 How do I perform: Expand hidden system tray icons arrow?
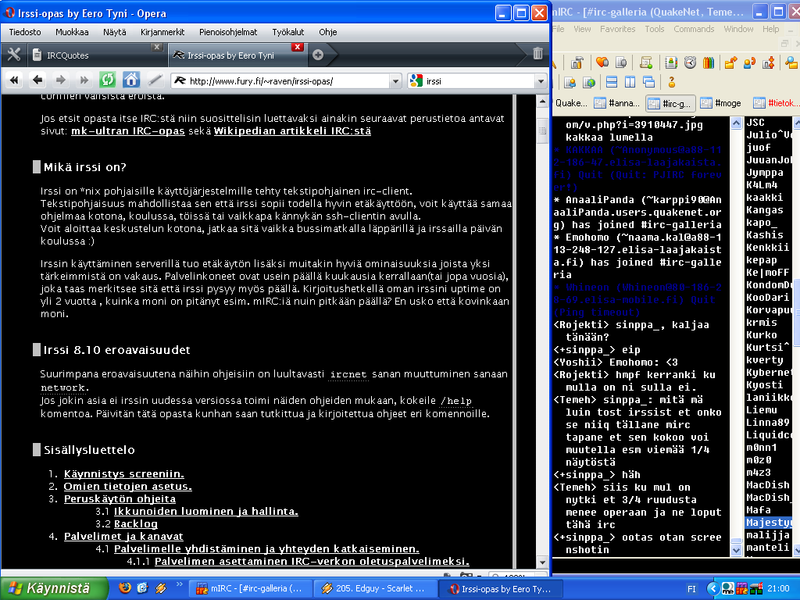pos(713,588)
